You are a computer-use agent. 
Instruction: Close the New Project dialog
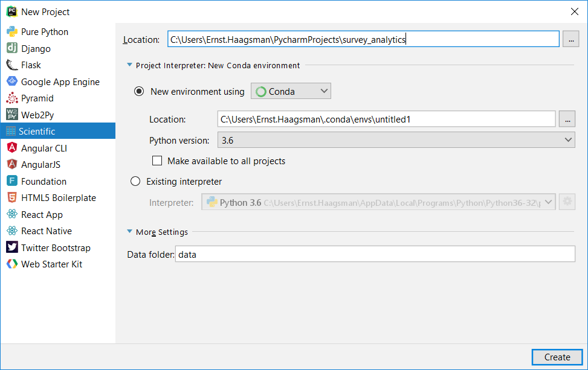[574, 11]
